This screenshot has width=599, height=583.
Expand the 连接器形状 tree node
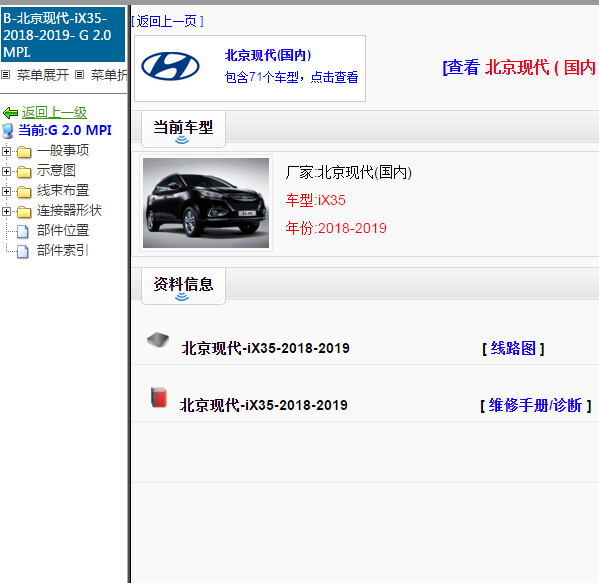(x=6, y=211)
